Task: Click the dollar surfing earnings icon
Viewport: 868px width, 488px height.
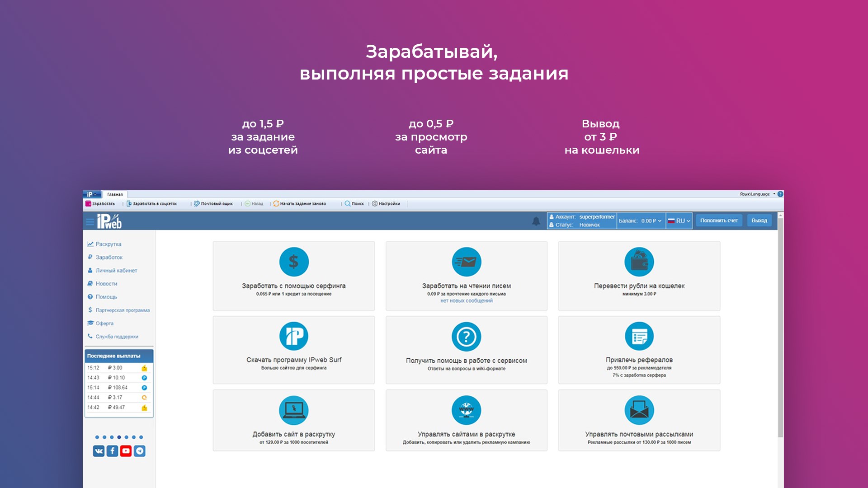Action: pos(294,262)
